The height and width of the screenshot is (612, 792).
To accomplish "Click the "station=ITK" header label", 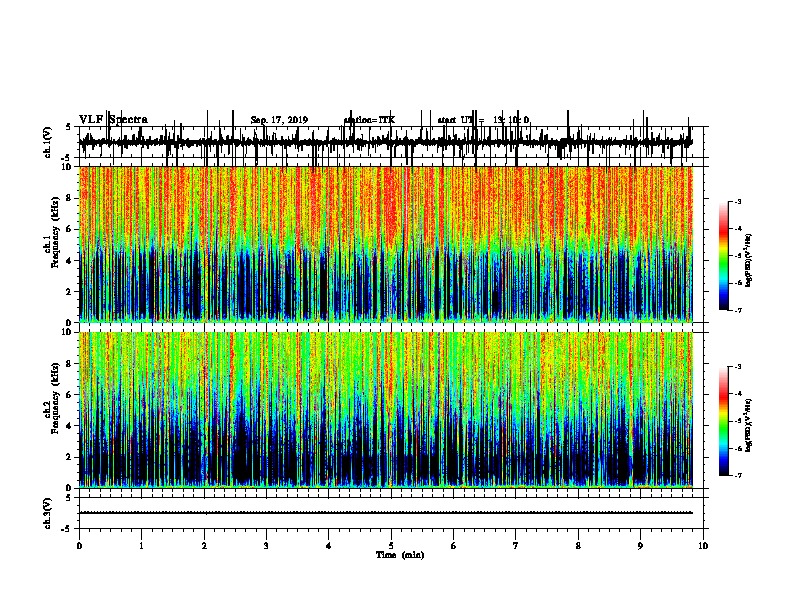I will (x=369, y=120).
